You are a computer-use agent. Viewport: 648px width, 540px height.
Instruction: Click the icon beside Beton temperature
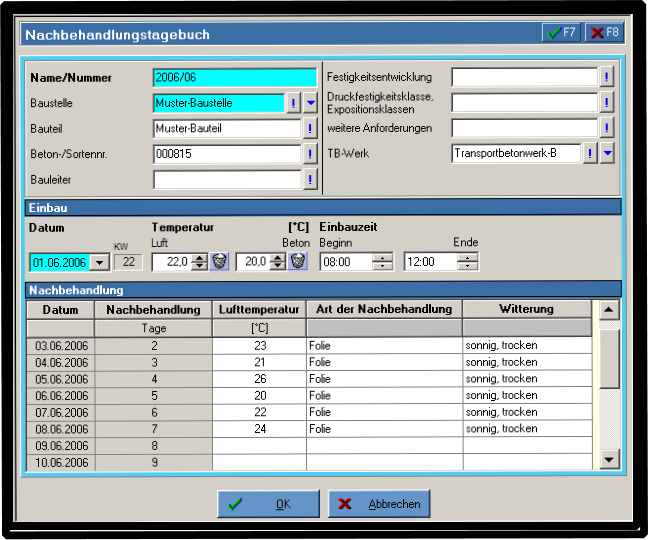coord(297,261)
